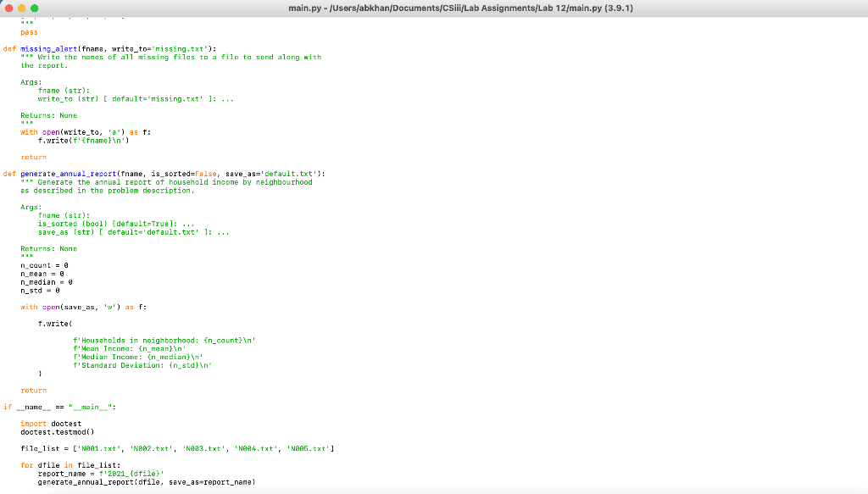868x494 pixels.
Task: Click the 'for dfile in file_list:' line
Action: pos(71,465)
